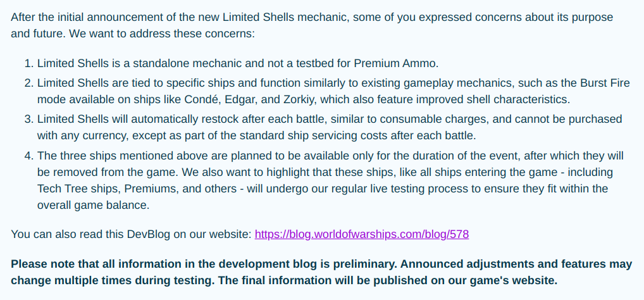Click the 'You can also read this DevBlog' text

pyautogui.click(x=131, y=234)
